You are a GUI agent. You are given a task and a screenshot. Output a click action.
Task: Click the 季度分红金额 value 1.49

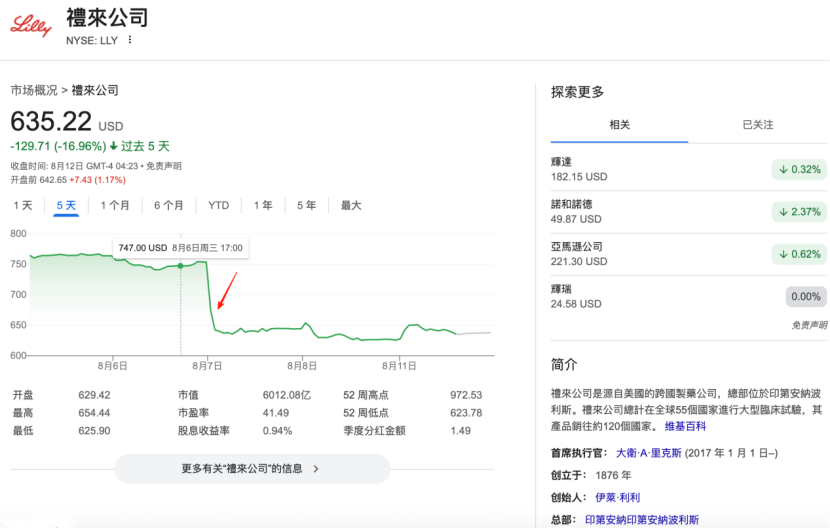tap(461, 431)
